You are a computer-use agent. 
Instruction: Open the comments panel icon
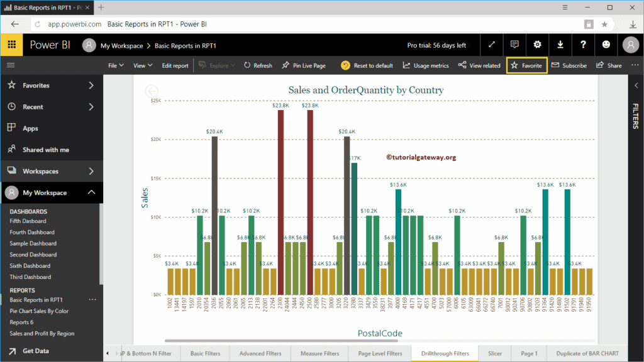point(514,45)
